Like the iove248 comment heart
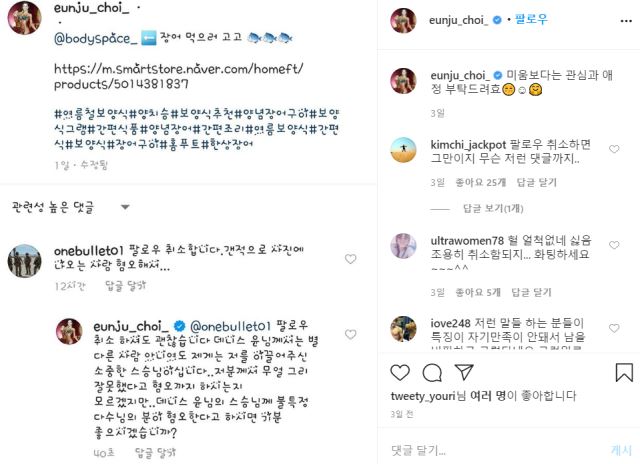Viewport: 640px width, 464px height. point(614,328)
